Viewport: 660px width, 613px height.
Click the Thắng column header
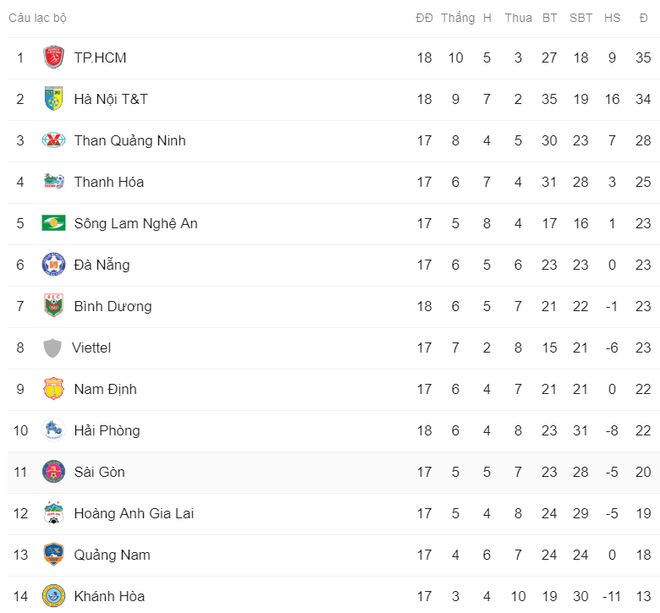458,18
